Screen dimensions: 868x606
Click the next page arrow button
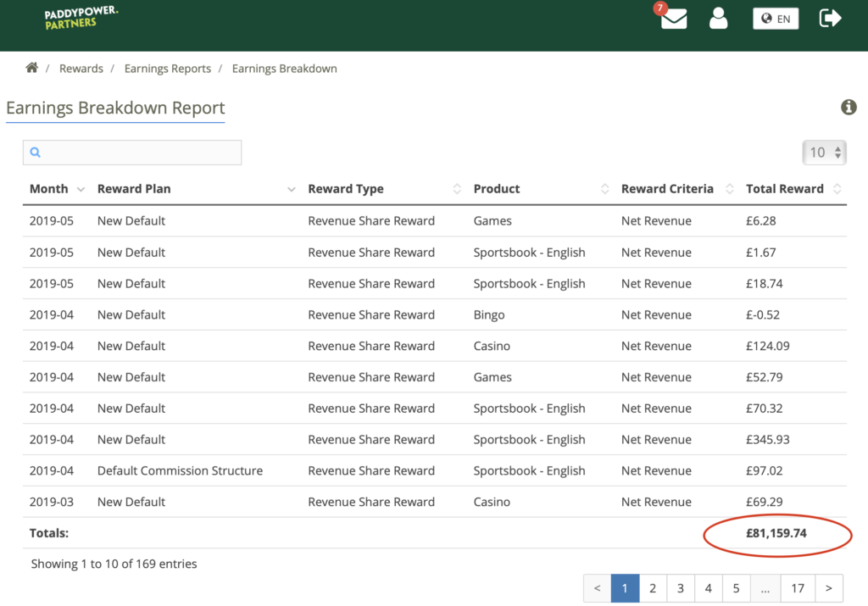pyautogui.click(x=829, y=588)
